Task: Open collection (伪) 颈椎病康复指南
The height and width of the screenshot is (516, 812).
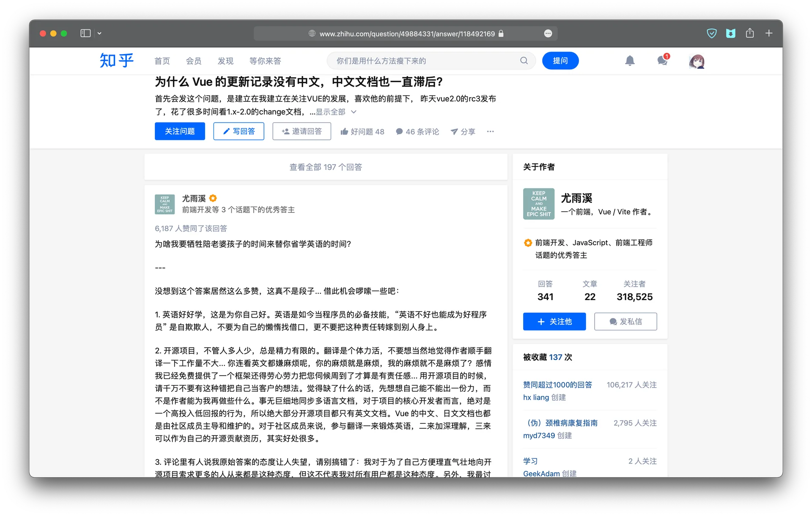Action: (x=560, y=423)
